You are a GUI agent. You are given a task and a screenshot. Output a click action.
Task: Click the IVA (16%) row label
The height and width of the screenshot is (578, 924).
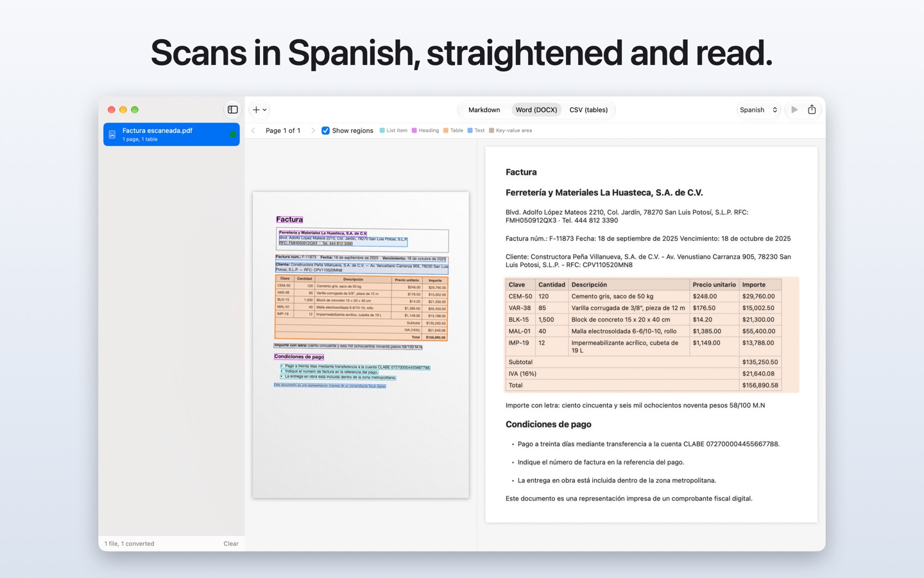pyautogui.click(x=522, y=374)
